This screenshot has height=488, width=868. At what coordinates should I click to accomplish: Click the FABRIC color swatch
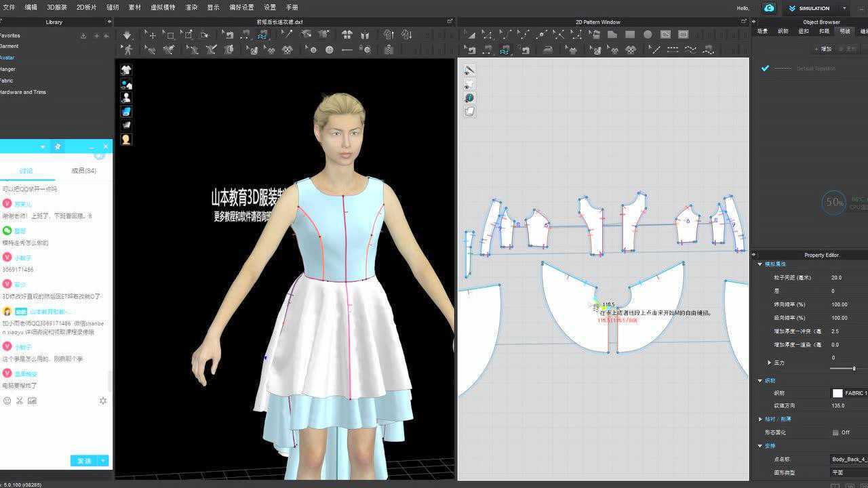pyautogui.click(x=837, y=392)
